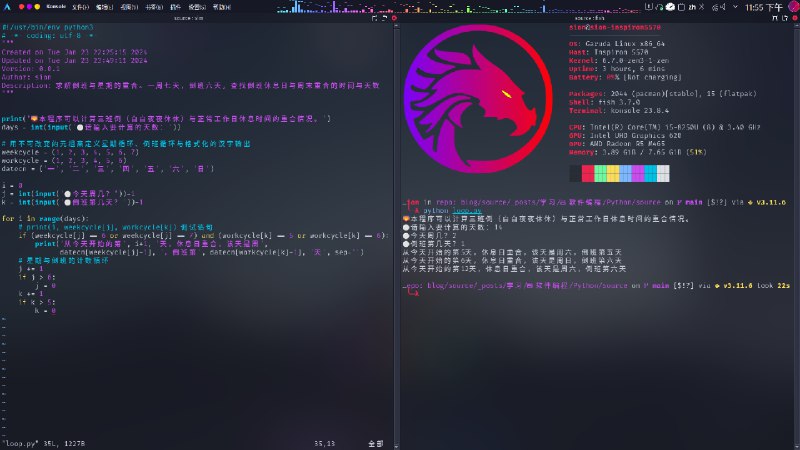This screenshot has width=800, height=450.
Task: Open the cloud update tray icon
Action: point(670,7)
